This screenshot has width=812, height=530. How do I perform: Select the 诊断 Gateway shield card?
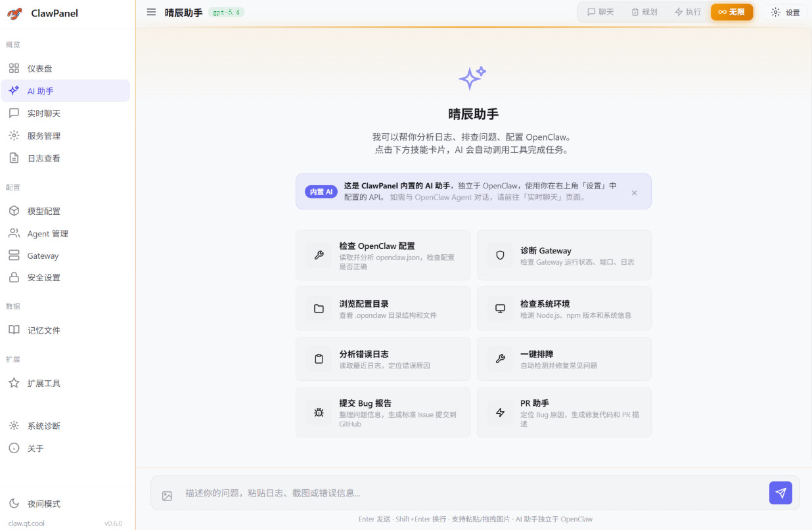click(x=564, y=255)
